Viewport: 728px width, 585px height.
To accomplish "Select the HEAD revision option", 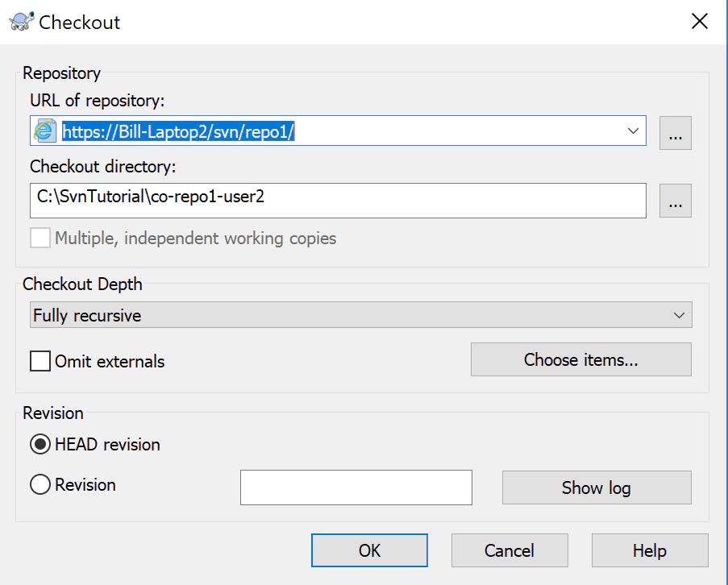I will [x=39, y=444].
